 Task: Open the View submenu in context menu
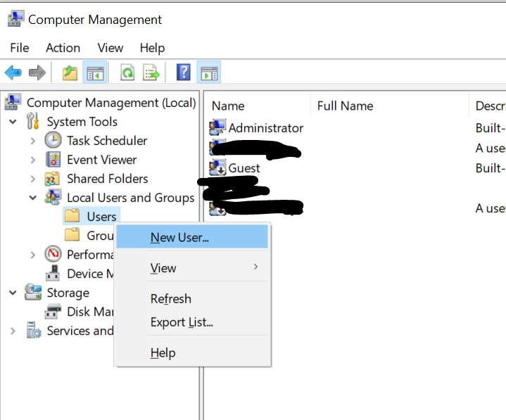pos(163,268)
